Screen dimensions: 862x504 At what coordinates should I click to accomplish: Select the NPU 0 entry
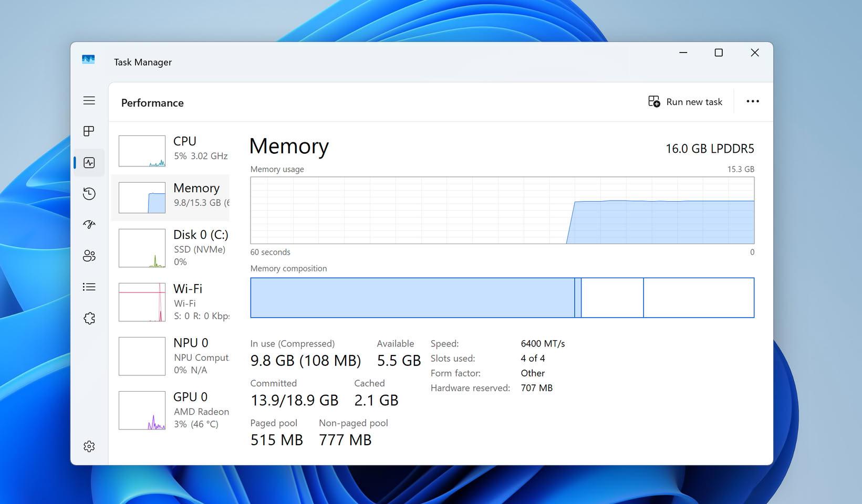(x=171, y=356)
